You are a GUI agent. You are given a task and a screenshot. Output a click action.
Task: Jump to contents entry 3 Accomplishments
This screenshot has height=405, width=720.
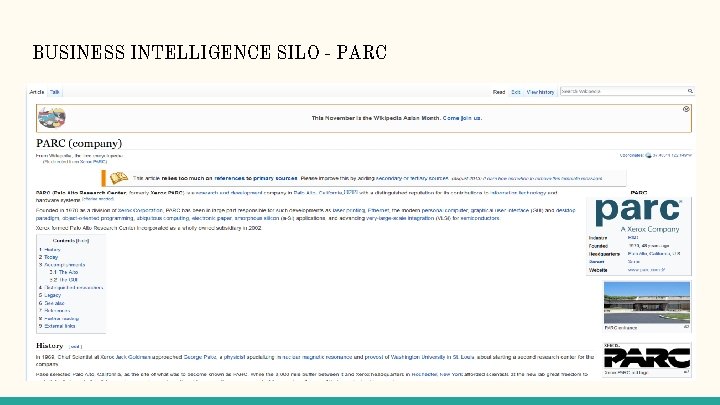[62, 265]
